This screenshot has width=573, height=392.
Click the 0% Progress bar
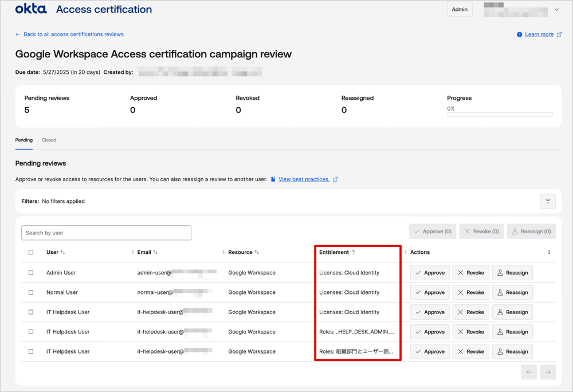click(x=500, y=115)
